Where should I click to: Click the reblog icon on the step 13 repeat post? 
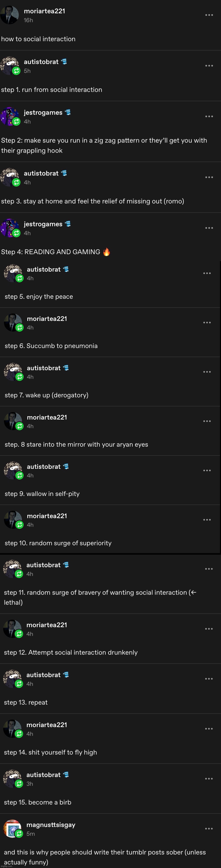pos(19,684)
